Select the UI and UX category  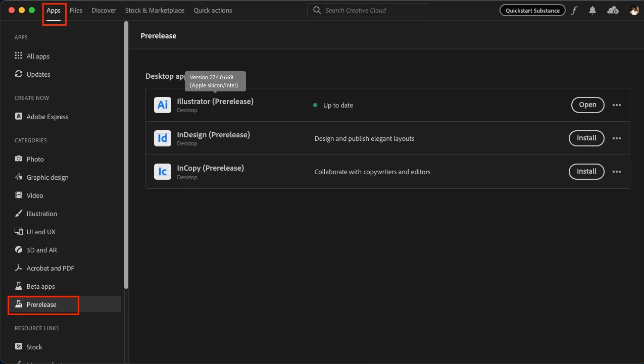tap(41, 232)
